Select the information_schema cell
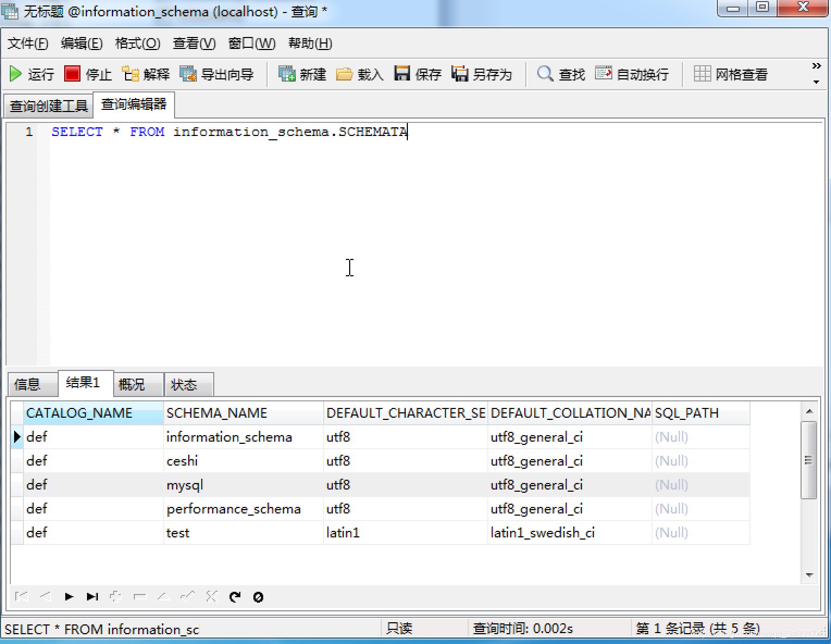Viewport: 831px width, 644px height. pyautogui.click(x=243, y=437)
